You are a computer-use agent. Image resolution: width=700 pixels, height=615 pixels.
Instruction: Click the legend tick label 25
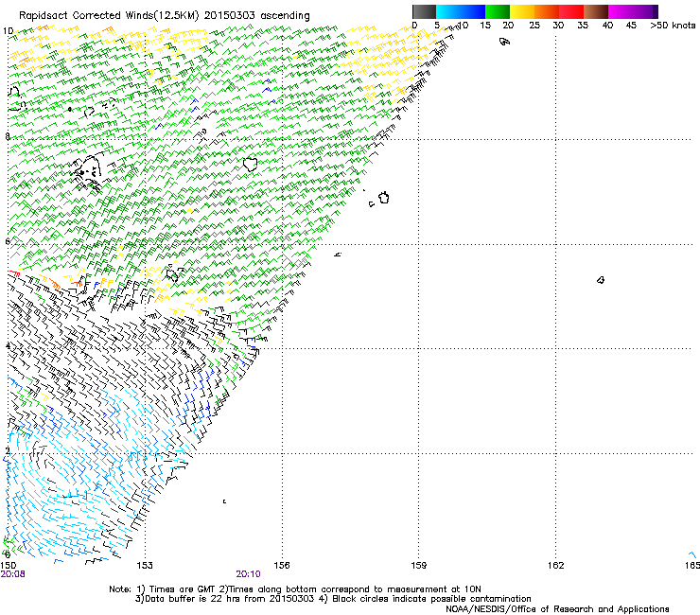click(534, 26)
